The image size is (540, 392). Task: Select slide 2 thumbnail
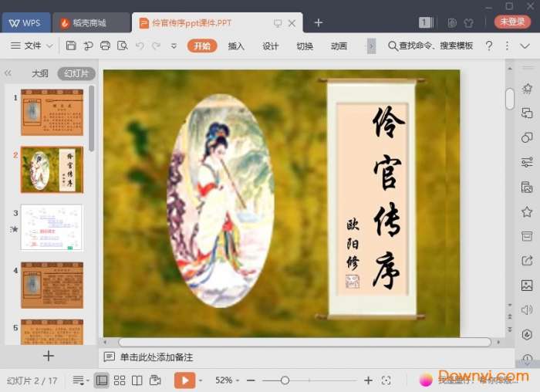(52, 170)
